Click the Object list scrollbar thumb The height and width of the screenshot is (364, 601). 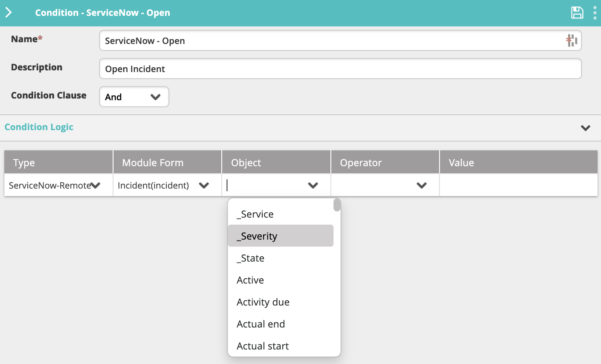(x=337, y=205)
